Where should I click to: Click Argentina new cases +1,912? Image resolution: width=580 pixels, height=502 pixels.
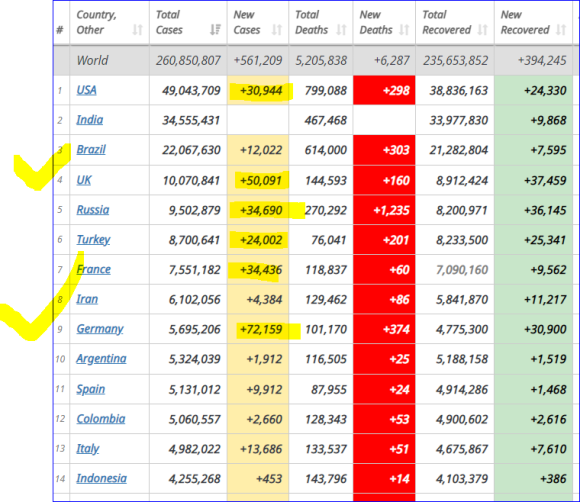tap(264, 359)
